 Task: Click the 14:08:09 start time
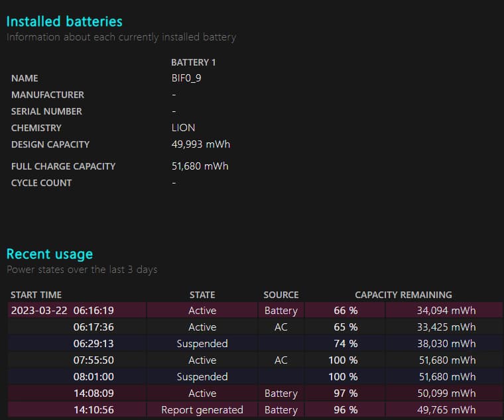[x=94, y=394]
